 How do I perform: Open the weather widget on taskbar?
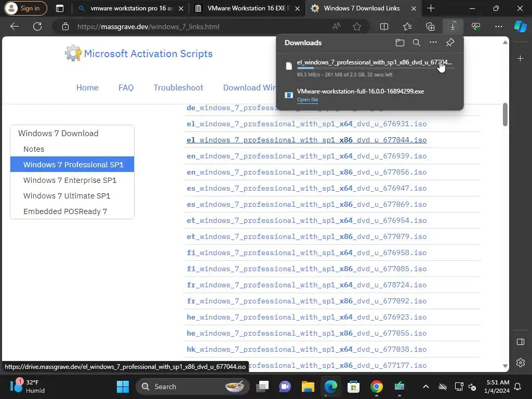[27, 387]
